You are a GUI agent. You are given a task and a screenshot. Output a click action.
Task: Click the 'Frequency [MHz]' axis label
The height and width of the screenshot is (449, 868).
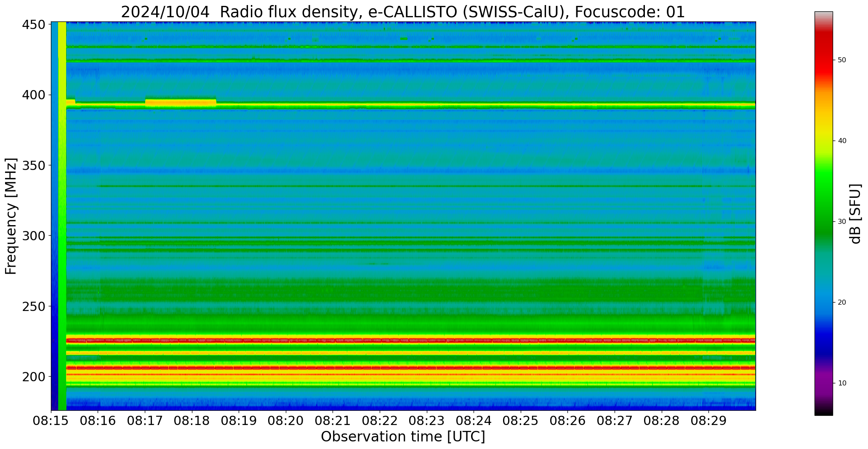pos(11,216)
